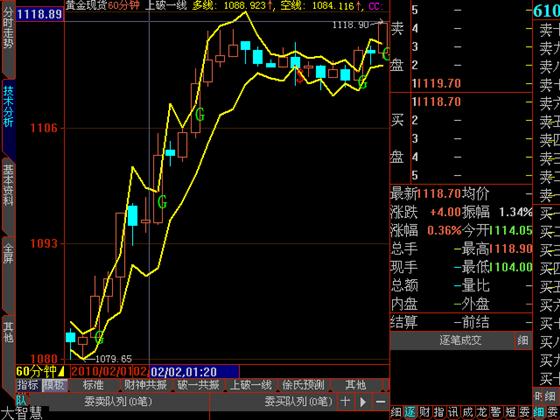Click the cyan 队 icon at bottom left
560x420 pixels.
tap(21, 400)
